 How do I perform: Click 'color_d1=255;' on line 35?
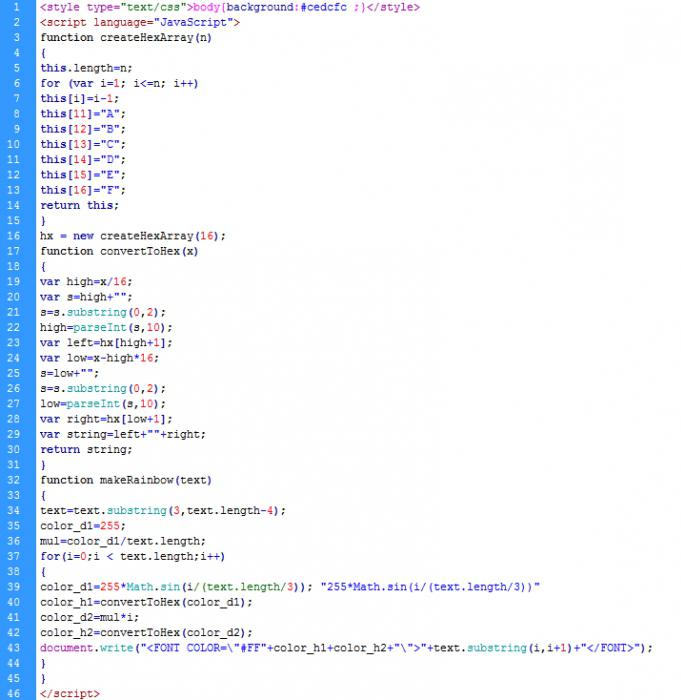click(83, 526)
